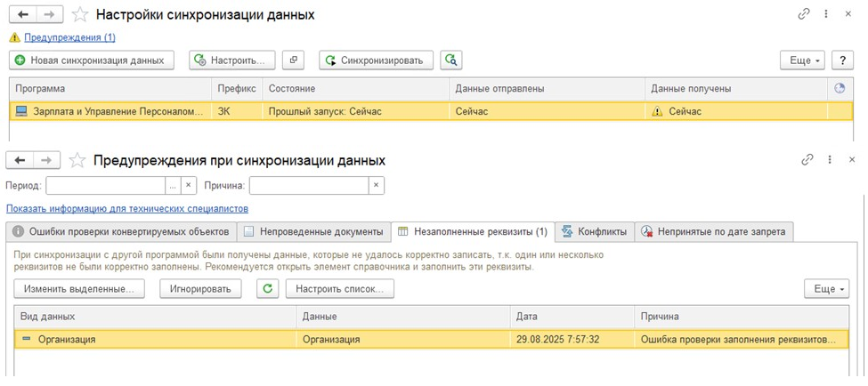Click the Синхронизировать button

click(x=376, y=60)
